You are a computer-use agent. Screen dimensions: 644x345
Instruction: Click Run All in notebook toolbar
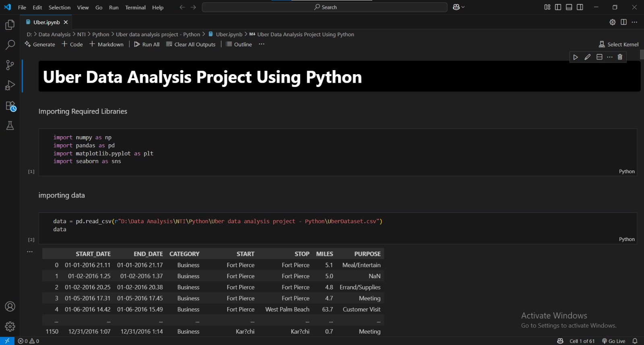pos(147,44)
